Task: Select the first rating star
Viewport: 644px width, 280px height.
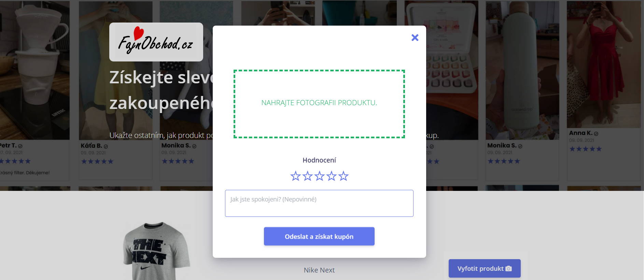Action: coord(295,176)
